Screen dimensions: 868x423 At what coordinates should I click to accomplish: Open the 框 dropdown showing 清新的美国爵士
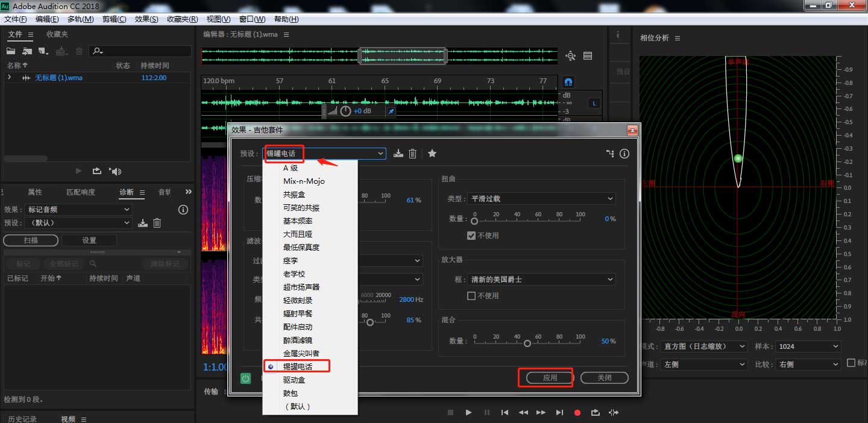pos(541,279)
